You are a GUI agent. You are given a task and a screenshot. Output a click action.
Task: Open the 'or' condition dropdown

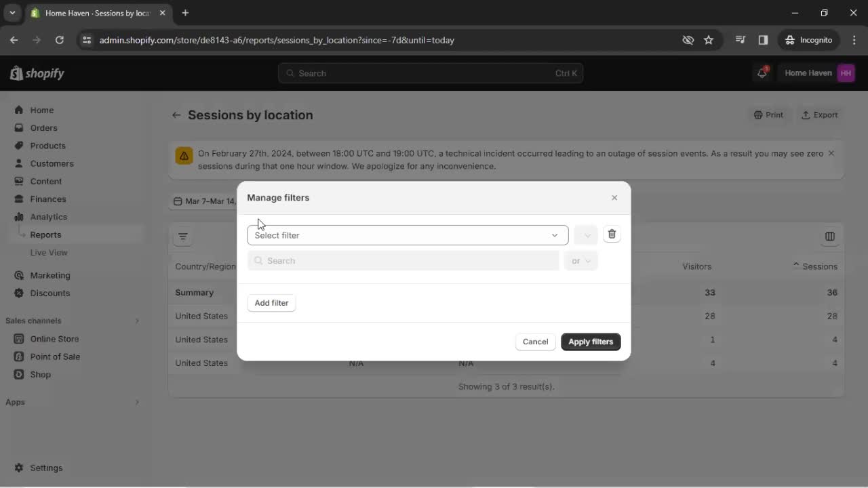[581, 261]
